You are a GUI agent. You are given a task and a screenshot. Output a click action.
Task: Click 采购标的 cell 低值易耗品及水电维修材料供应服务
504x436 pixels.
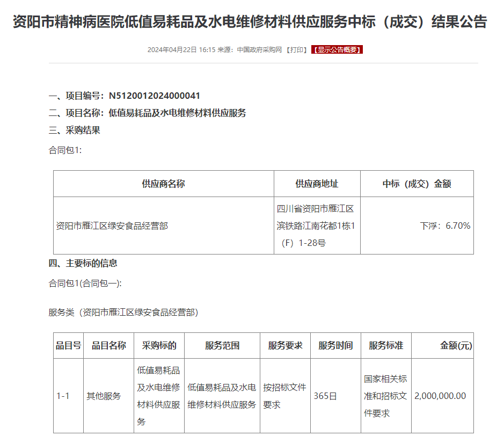tap(159, 396)
